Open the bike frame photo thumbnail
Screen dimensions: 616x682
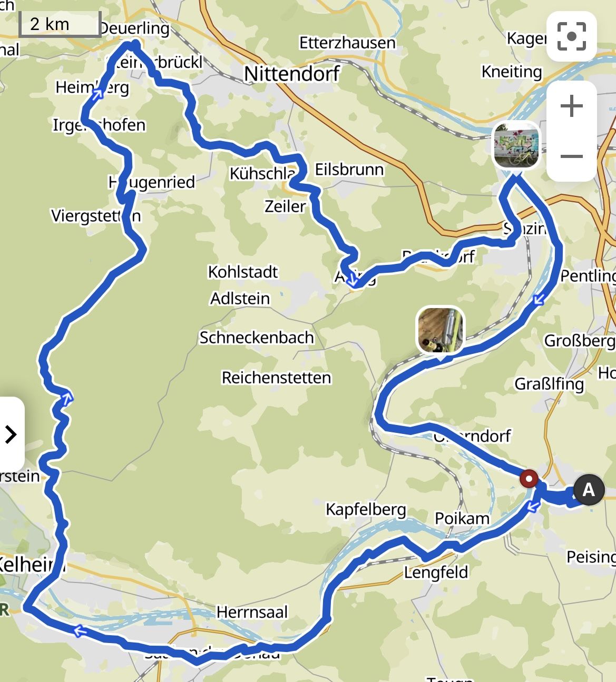point(441,331)
